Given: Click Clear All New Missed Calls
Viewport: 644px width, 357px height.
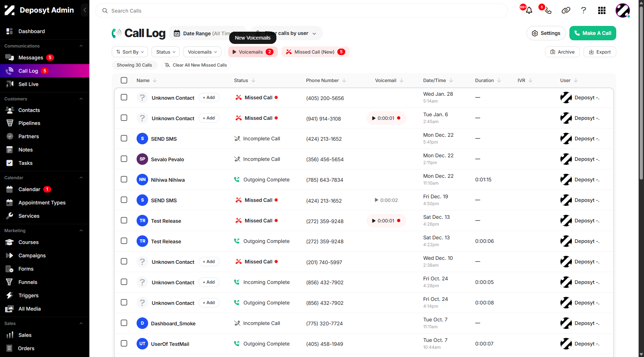Looking at the screenshot, I should click(196, 65).
